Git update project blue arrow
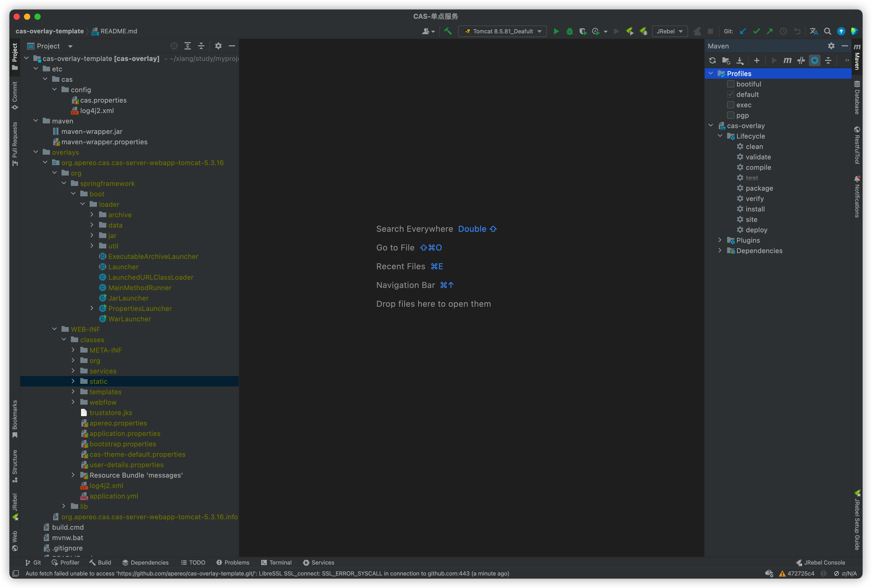 (x=742, y=31)
